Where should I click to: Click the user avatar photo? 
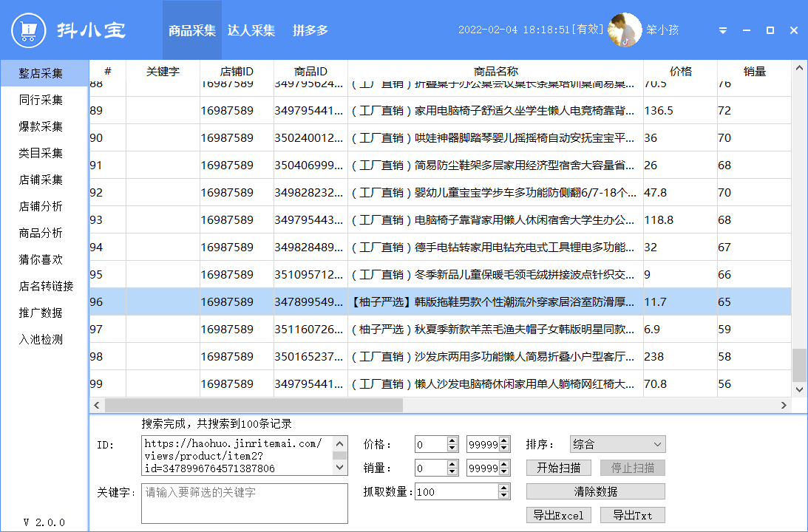pos(625,30)
